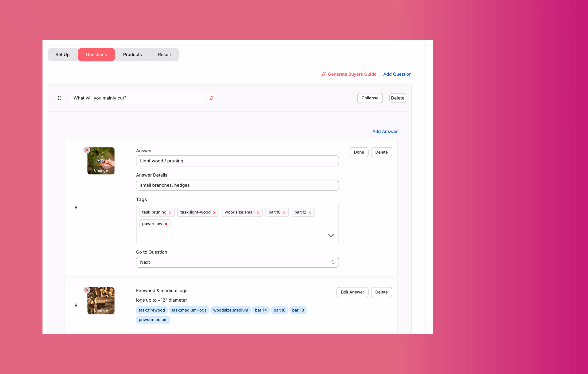The width and height of the screenshot is (588, 374).
Task: Click the drag handle for the Firewood answer
Action: (x=76, y=305)
